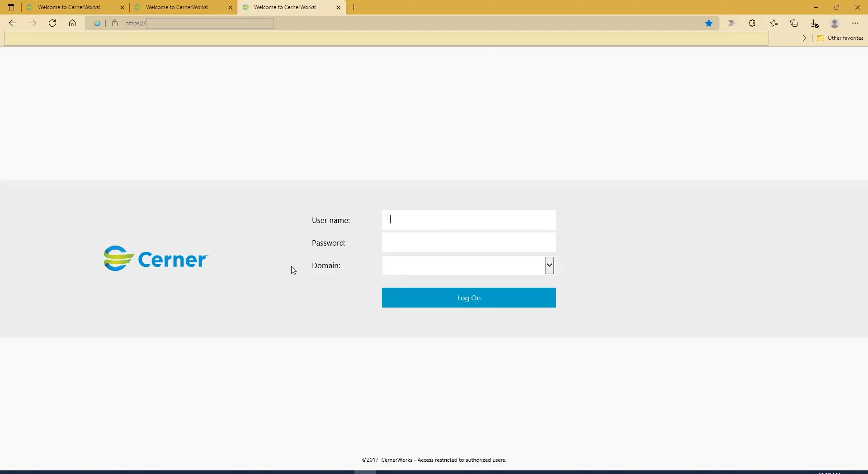868x474 pixels.
Task: Open the Collections icon
Action: tap(794, 23)
